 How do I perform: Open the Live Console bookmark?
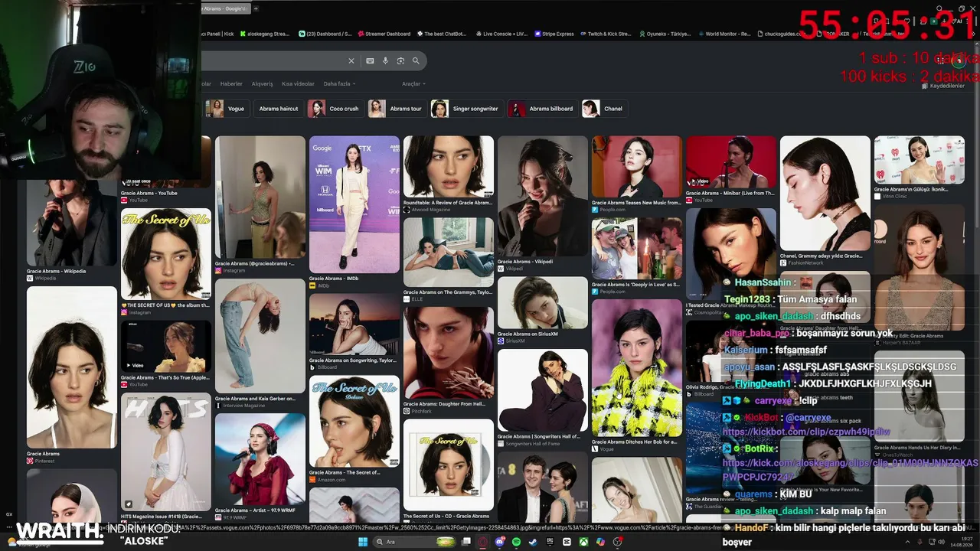[501, 34]
